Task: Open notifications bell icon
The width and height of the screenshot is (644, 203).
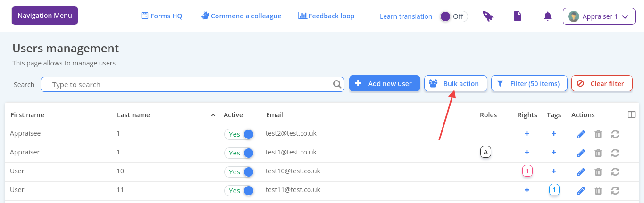Action: point(547,16)
